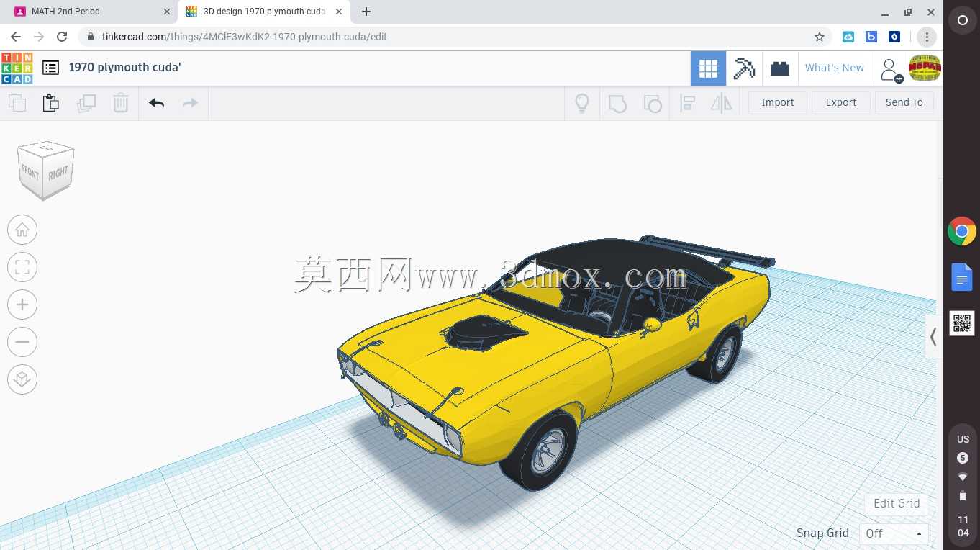Click the Paste clipboard icon
Screen dimensions: 980x550
[51, 103]
